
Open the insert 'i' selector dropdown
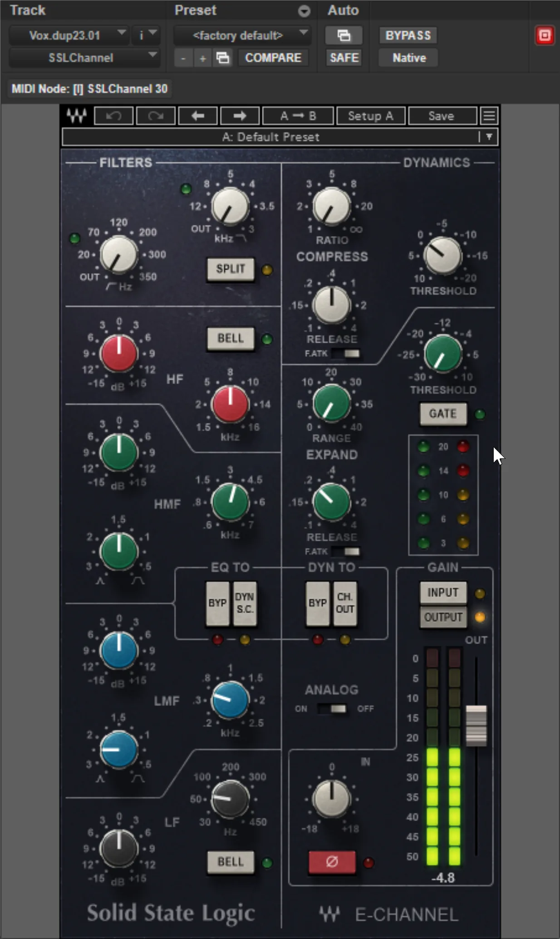click(x=146, y=35)
